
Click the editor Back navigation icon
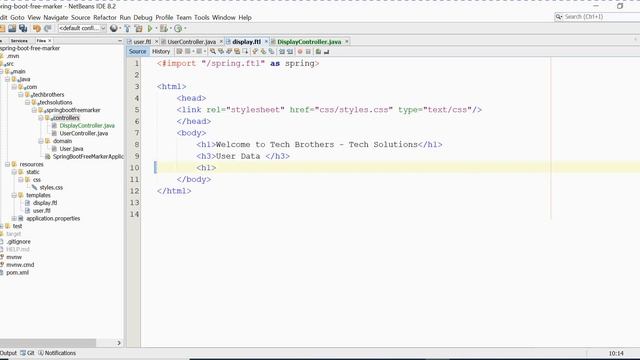(x=188, y=51)
